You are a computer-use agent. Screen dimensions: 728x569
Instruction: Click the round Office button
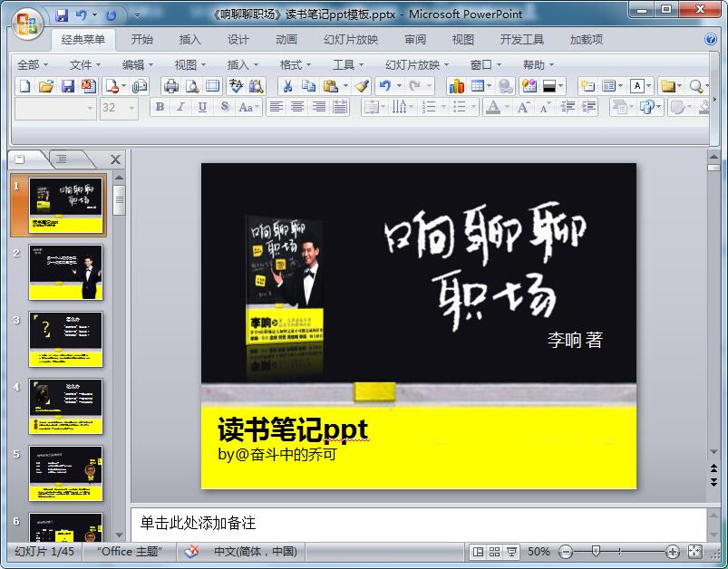tap(27, 24)
